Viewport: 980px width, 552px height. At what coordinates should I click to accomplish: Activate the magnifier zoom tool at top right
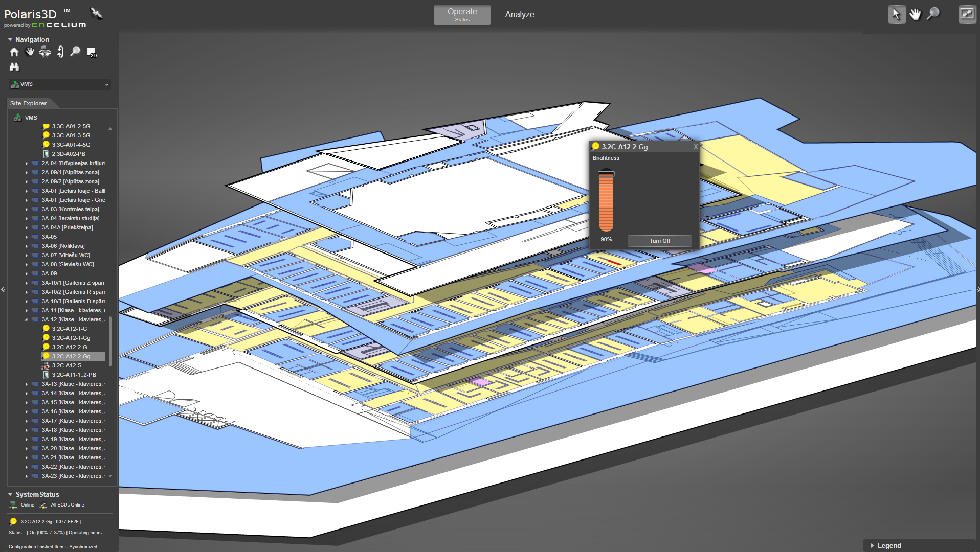tap(933, 14)
